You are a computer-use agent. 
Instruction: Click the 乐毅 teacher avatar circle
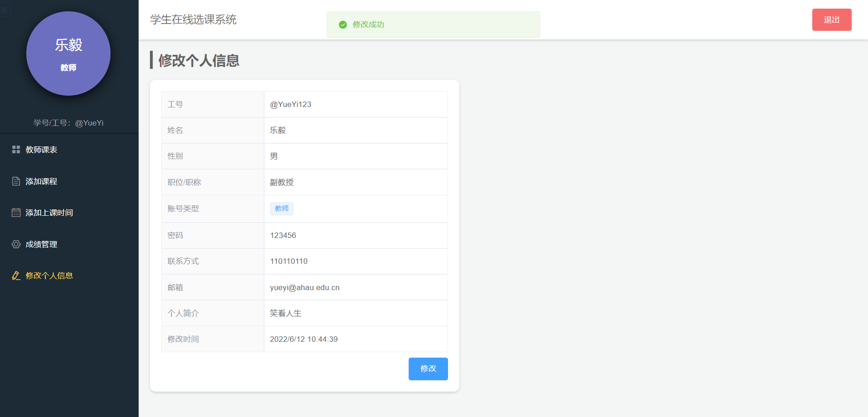point(68,53)
